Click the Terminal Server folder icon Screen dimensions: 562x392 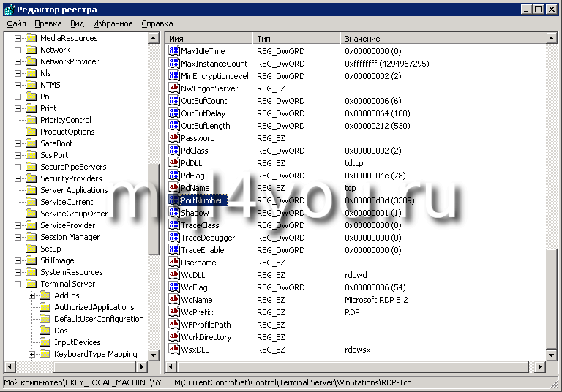click(x=31, y=284)
